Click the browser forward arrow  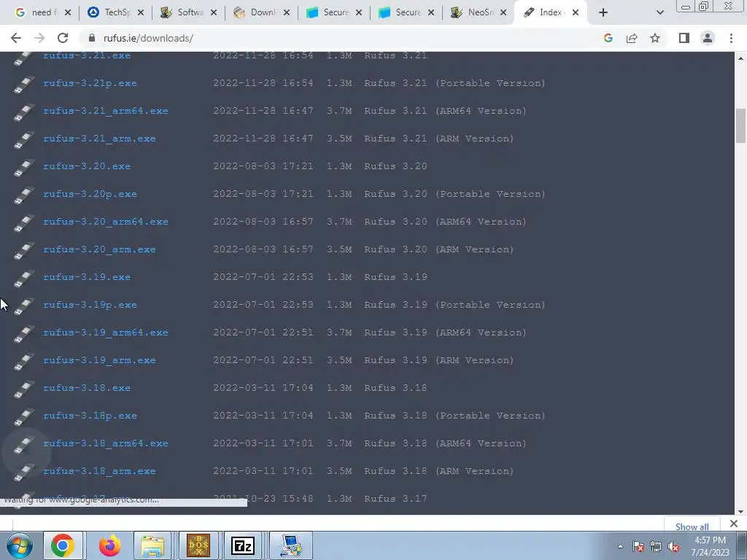pyautogui.click(x=39, y=38)
